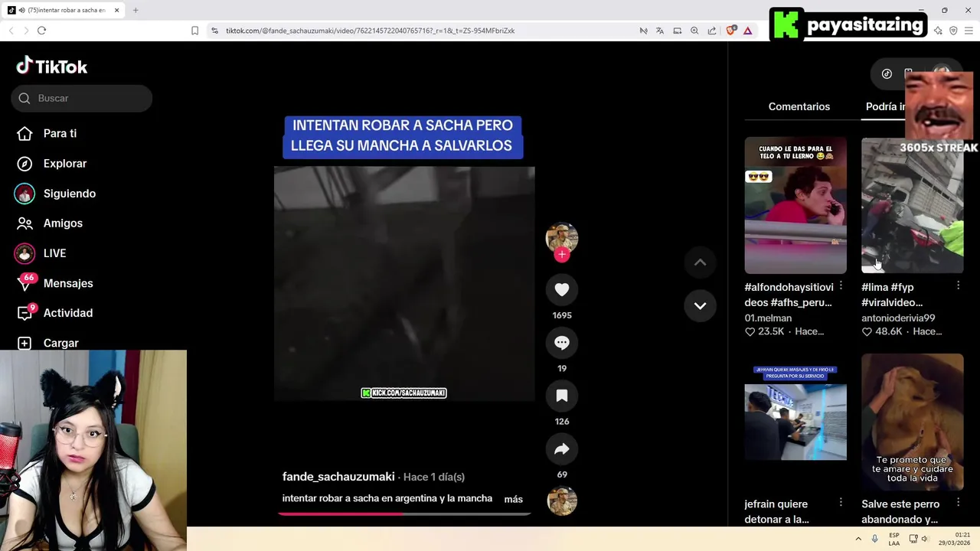Open volume control in system tray
Viewport: 980px width, 551px height.
tap(925, 539)
